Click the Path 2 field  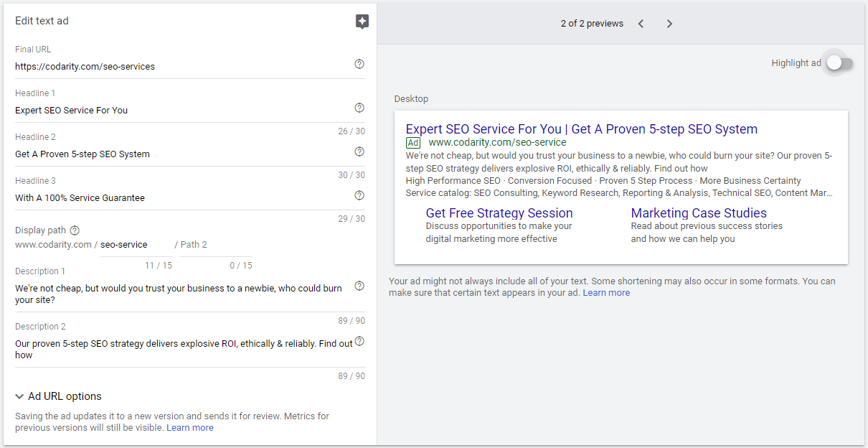[216, 245]
